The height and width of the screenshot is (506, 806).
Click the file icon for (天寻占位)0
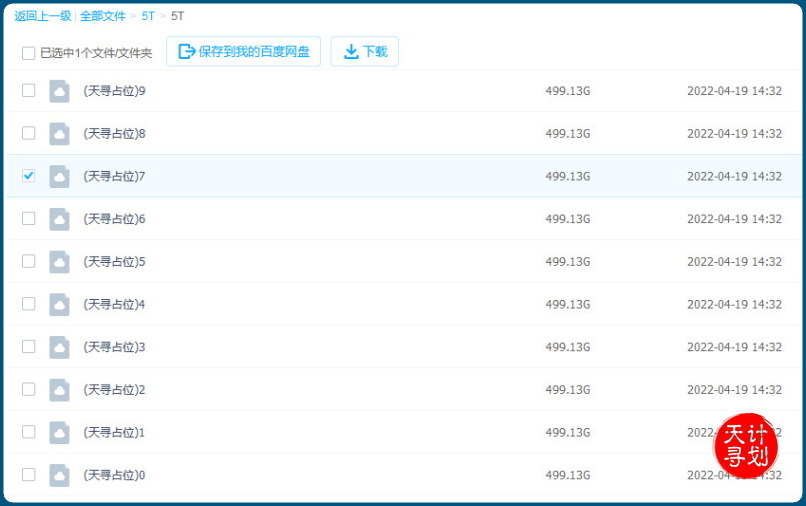pyautogui.click(x=59, y=475)
